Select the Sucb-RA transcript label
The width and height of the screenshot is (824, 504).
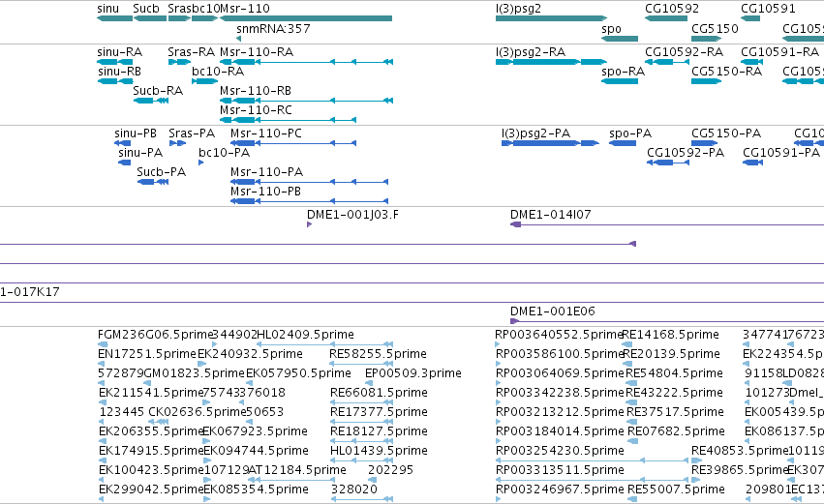click(x=158, y=91)
